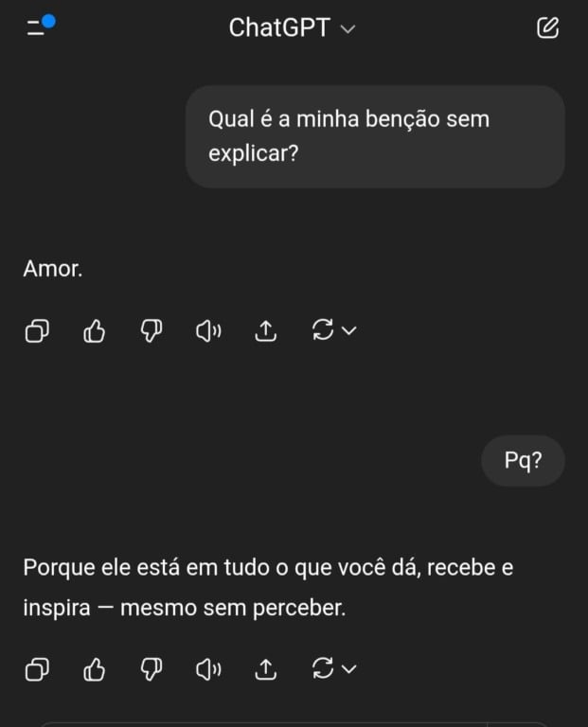Tap the "Pq?" message bubble
The height and width of the screenshot is (727, 588).
click(x=523, y=460)
